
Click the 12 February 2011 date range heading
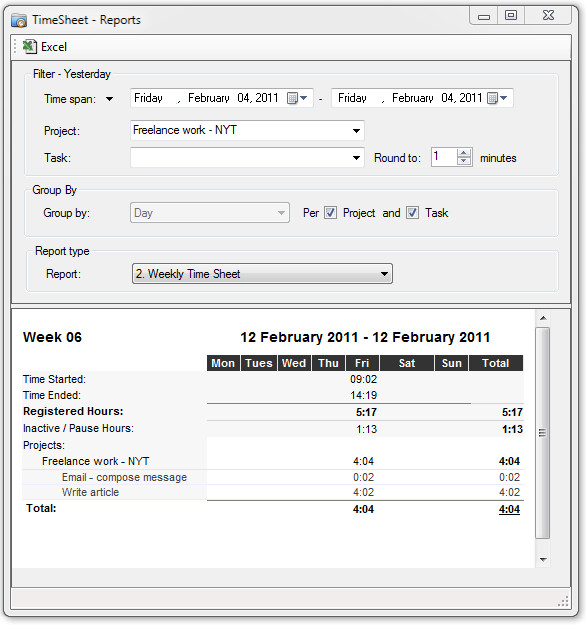[x=365, y=337]
